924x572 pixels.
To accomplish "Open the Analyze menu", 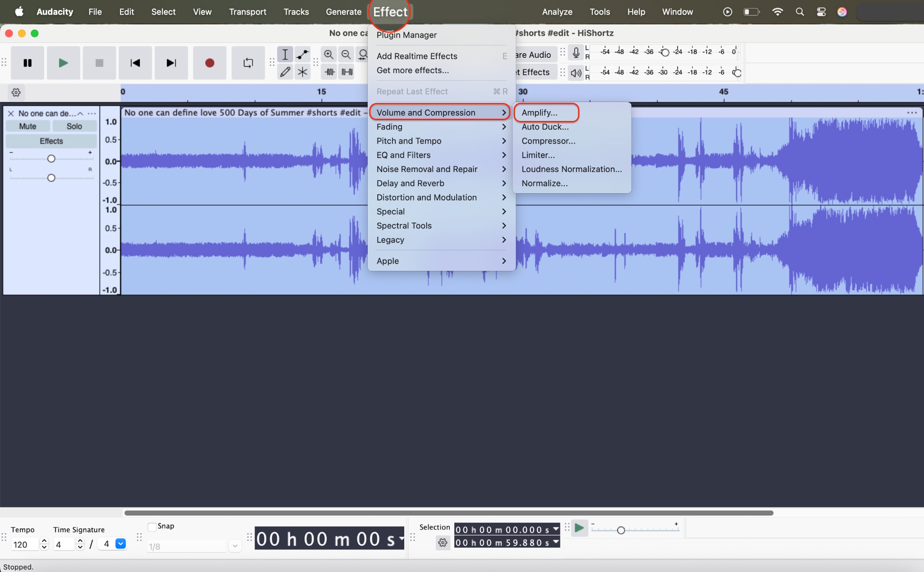I will [557, 12].
